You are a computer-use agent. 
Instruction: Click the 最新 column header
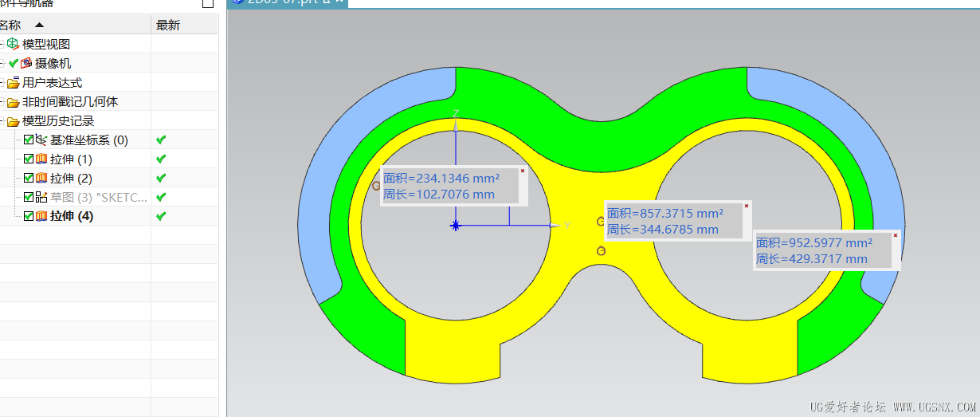point(184,25)
